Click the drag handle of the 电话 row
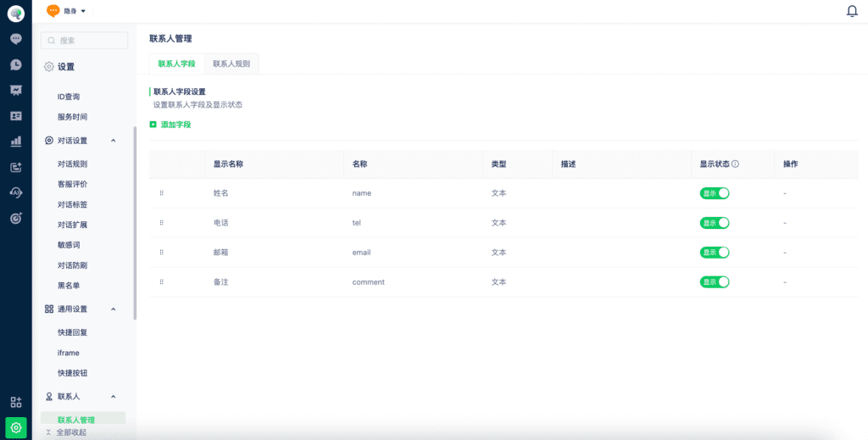This screenshot has height=440, width=868. tap(162, 222)
